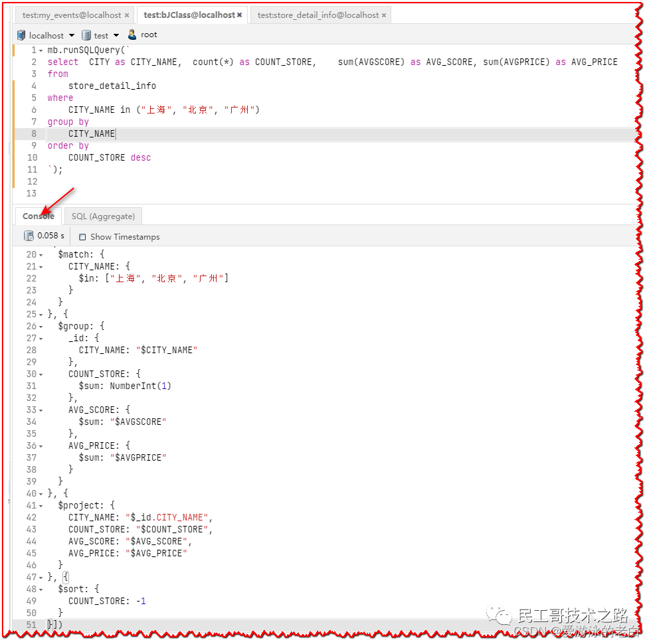
Task: Collapse the $match block at line 20
Action: pos(41,255)
